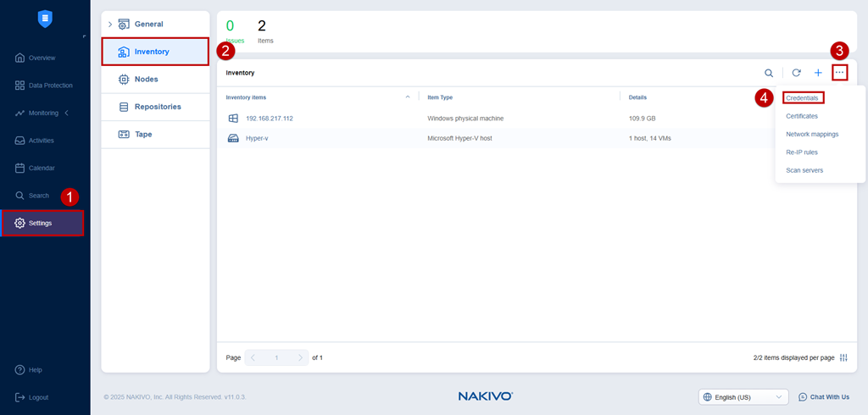Click the plus icon to add inventory
The width and height of the screenshot is (868, 415).
pos(818,73)
